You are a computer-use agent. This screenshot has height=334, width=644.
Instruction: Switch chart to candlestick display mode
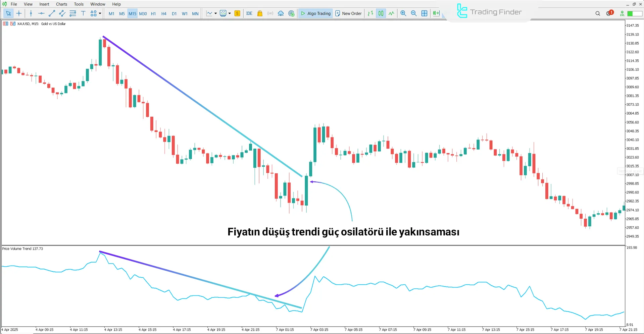[x=381, y=13]
